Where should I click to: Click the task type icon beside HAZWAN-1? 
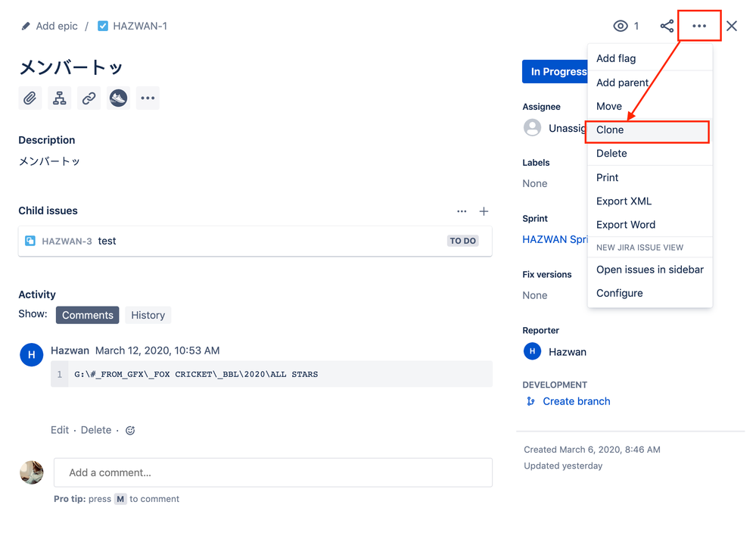click(103, 26)
